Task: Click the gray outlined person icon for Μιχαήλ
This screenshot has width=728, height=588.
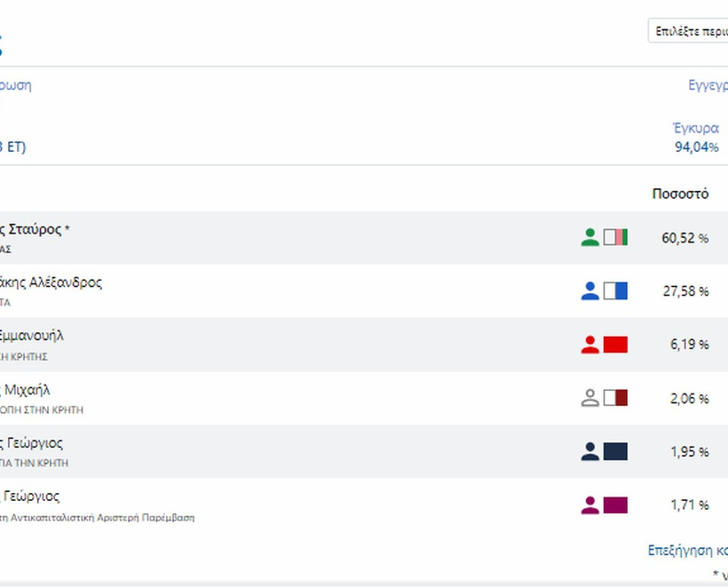Action: point(590,398)
